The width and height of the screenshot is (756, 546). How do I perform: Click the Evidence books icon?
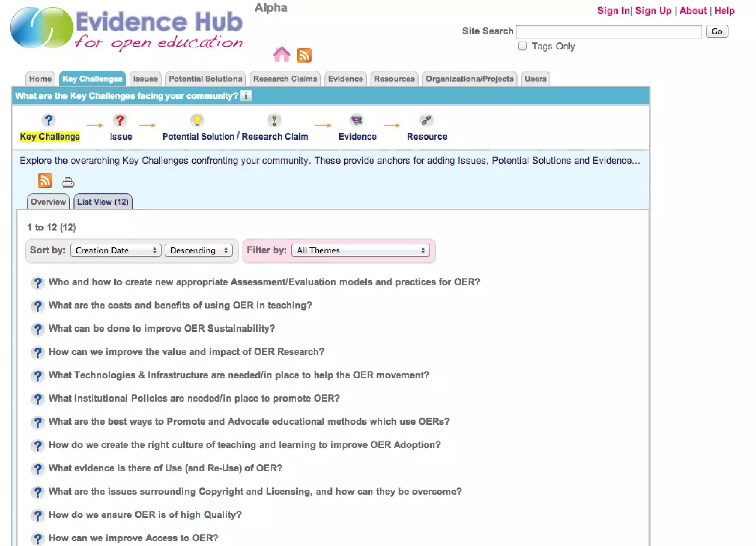click(x=357, y=120)
